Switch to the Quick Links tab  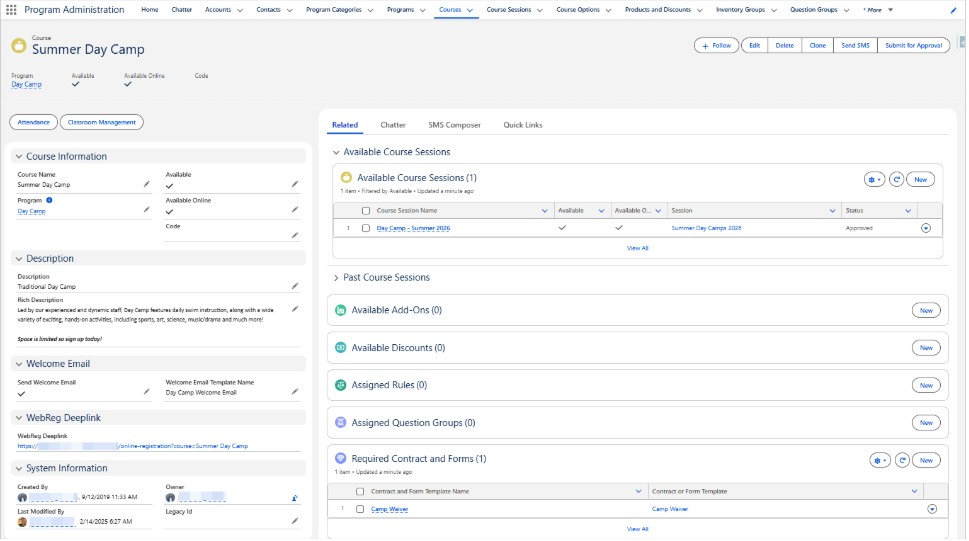(523, 125)
